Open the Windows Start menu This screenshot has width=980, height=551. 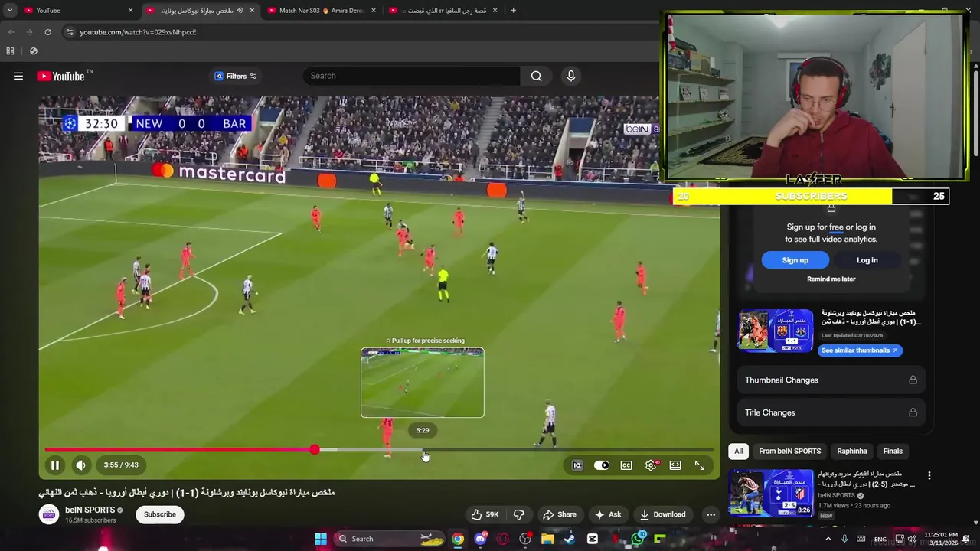coord(320,539)
